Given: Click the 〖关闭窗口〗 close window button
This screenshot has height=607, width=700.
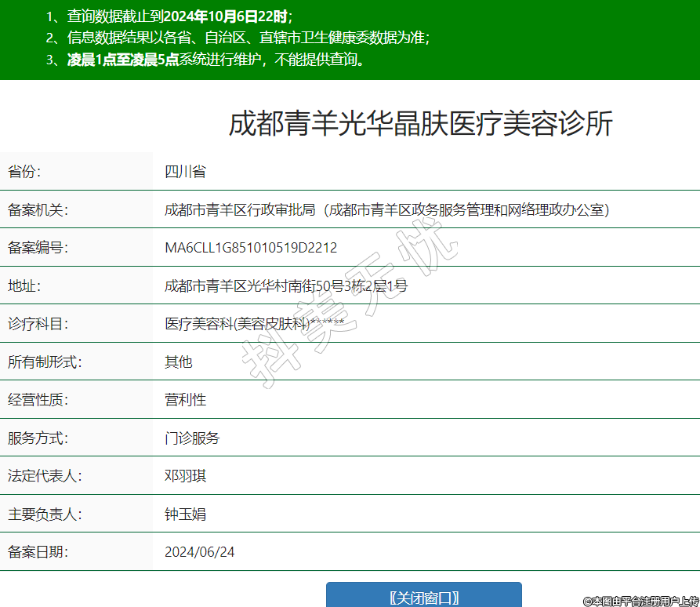Looking at the screenshot, I should click(423, 597).
